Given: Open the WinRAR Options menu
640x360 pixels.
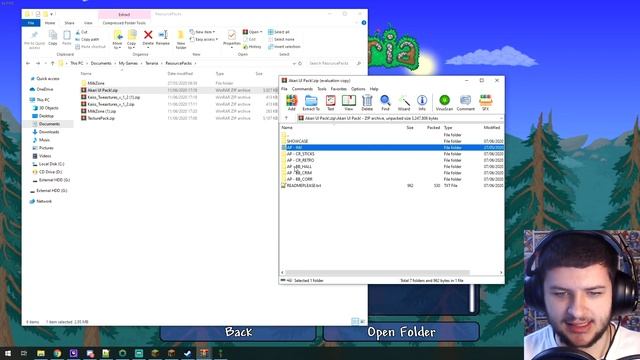Looking at the screenshot, I should [358, 89].
